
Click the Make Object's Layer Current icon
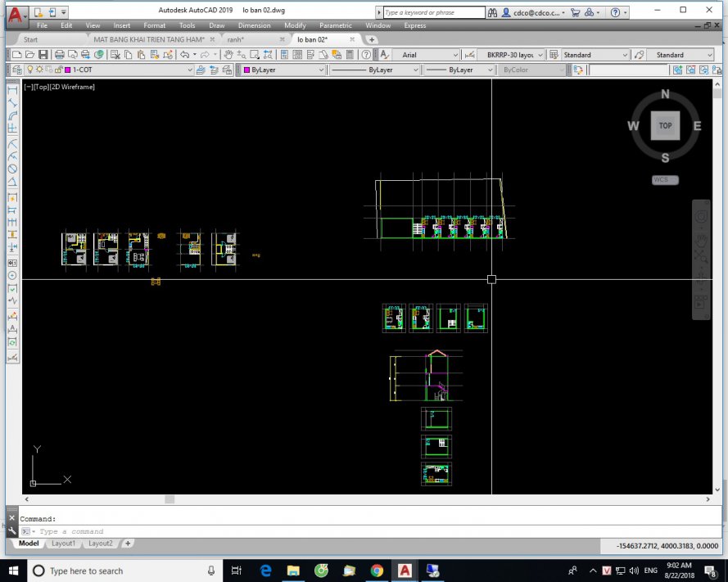201,70
